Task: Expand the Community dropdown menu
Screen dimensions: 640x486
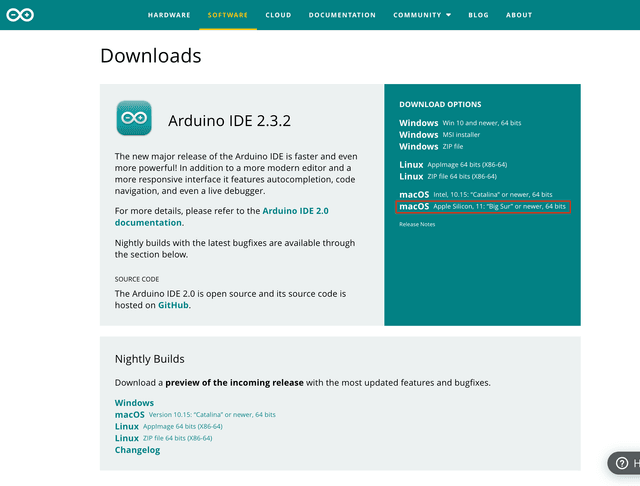Action: (x=421, y=15)
